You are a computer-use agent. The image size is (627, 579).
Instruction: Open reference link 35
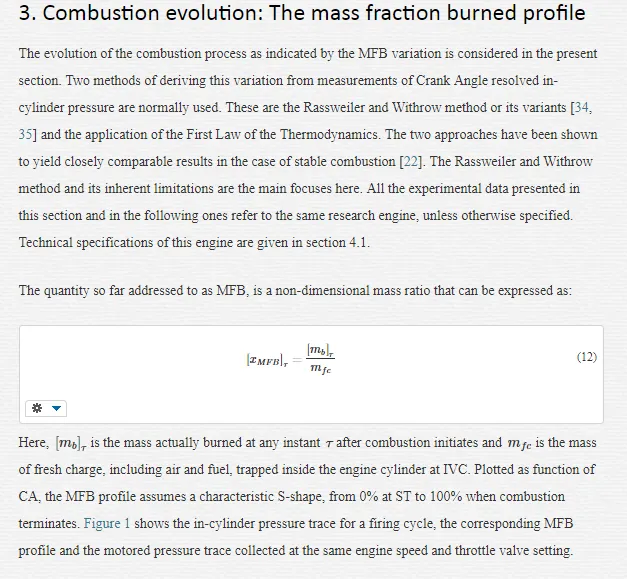point(25,134)
